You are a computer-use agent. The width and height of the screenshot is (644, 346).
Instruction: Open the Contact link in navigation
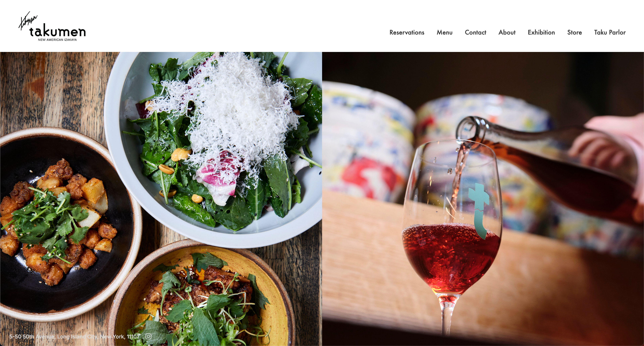click(x=475, y=32)
